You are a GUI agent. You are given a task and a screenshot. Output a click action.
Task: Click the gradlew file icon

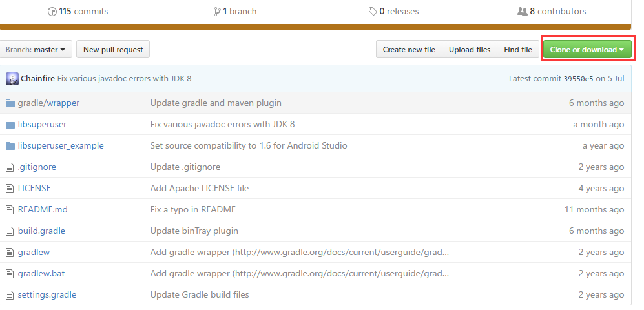[10, 253]
